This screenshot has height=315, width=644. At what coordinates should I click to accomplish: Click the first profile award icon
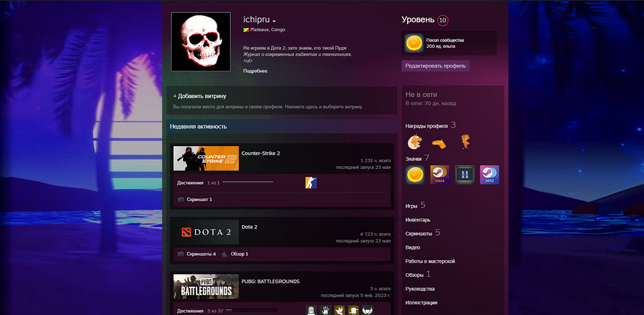[x=415, y=141]
